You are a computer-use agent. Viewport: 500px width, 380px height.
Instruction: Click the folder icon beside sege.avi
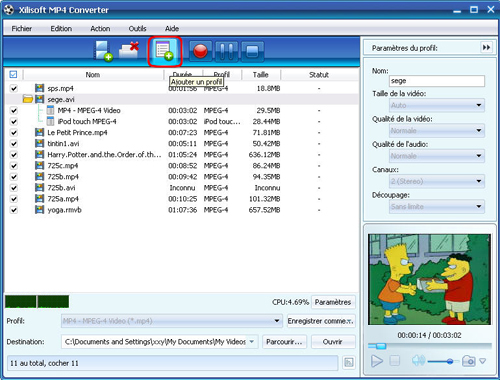pos(28,99)
